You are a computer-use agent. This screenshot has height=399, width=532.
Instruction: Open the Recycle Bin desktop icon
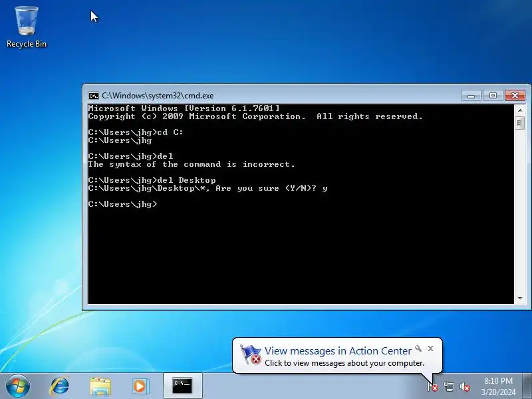[x=27, y=27]
